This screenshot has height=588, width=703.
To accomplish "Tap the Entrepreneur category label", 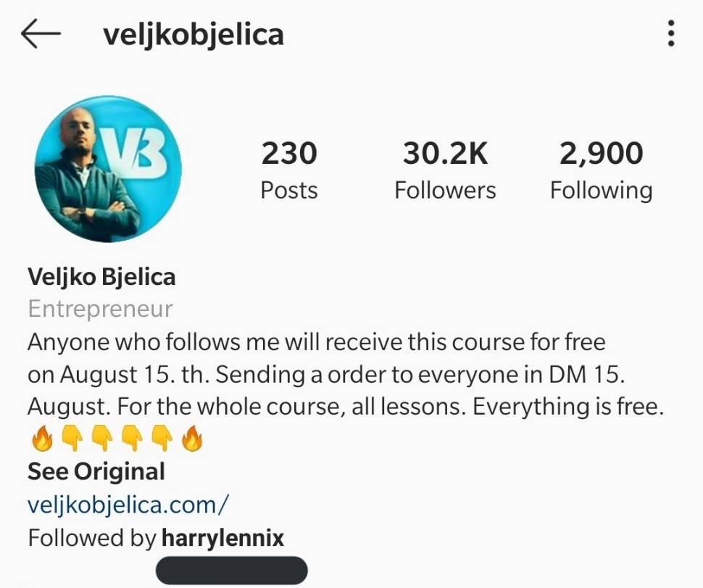I will point(101,309).
